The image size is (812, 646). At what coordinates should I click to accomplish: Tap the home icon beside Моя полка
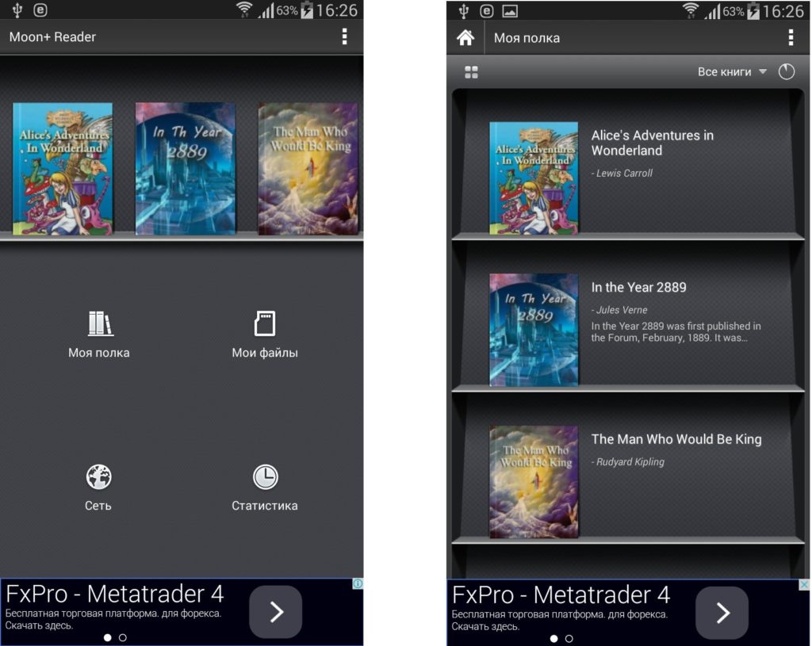pyautogui.click(x=465, y=37)
